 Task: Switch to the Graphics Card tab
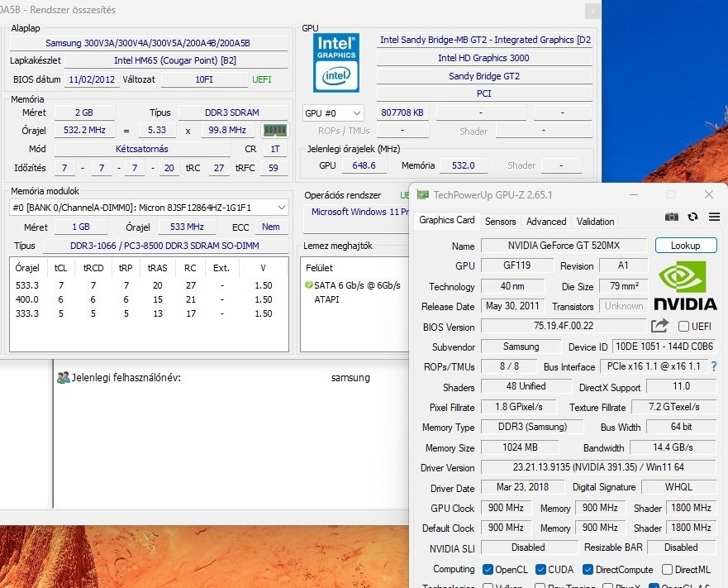pos(447,220)
